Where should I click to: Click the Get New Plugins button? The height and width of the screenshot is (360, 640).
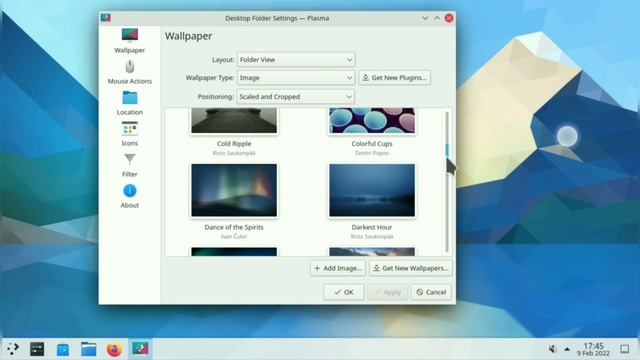coord(394,78)
